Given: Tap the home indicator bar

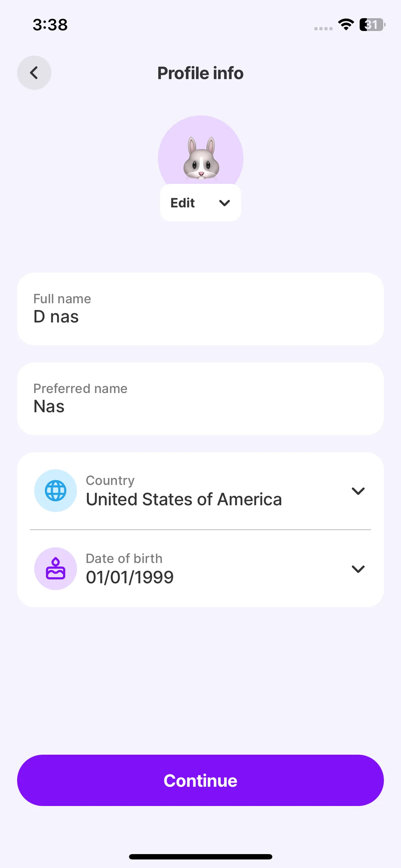Looking at the screenshot, I should click(x=201, y=857).
